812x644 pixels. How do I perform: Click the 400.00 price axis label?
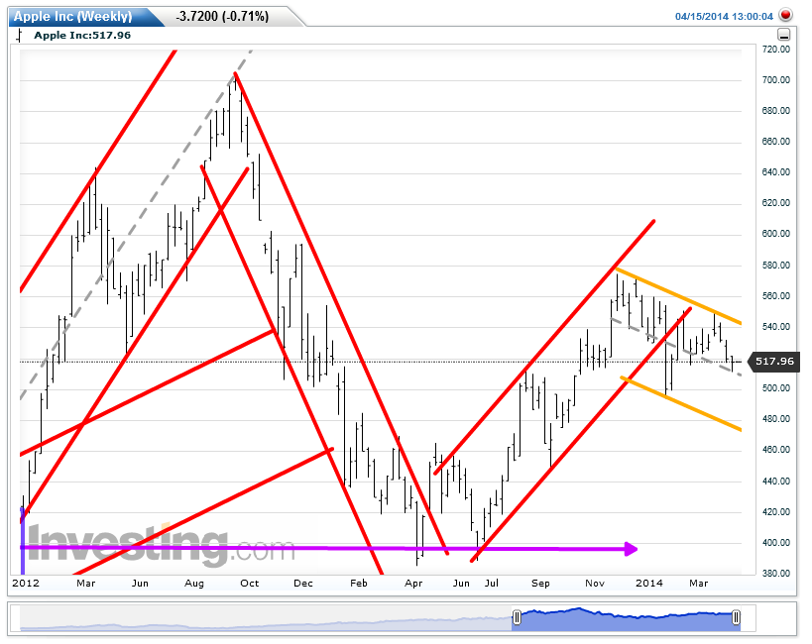pyautogui.click(x=775, y=543)
